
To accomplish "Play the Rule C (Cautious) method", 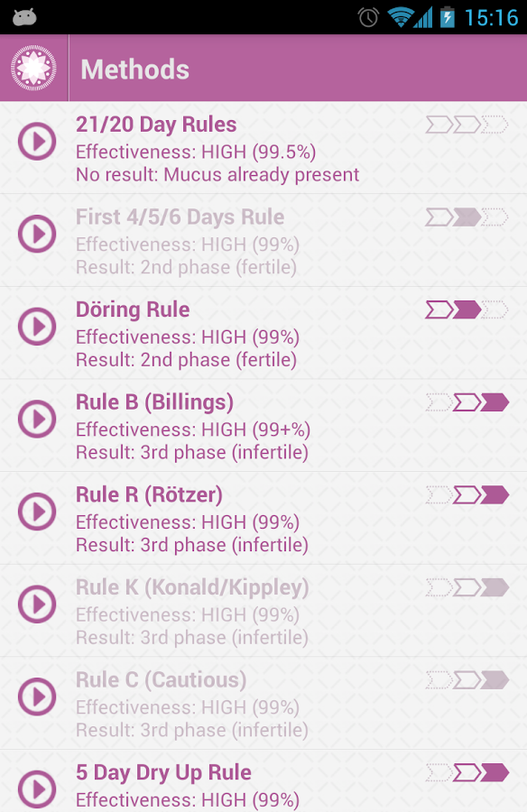I will pos(36,697).
